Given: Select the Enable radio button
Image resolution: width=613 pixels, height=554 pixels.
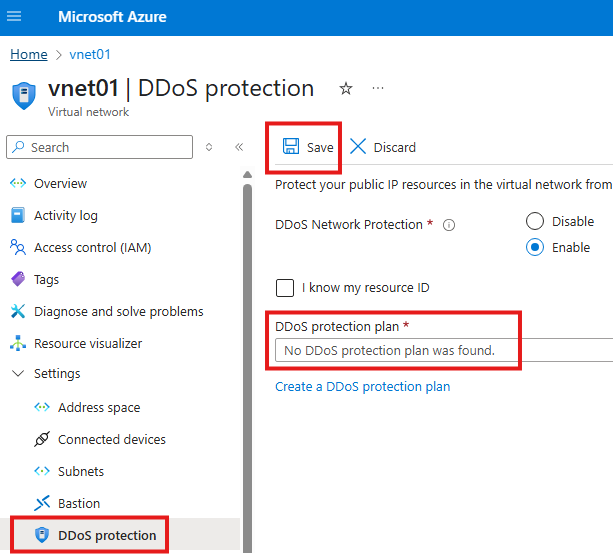Looking at the screenshot, I should click(534, 247).
